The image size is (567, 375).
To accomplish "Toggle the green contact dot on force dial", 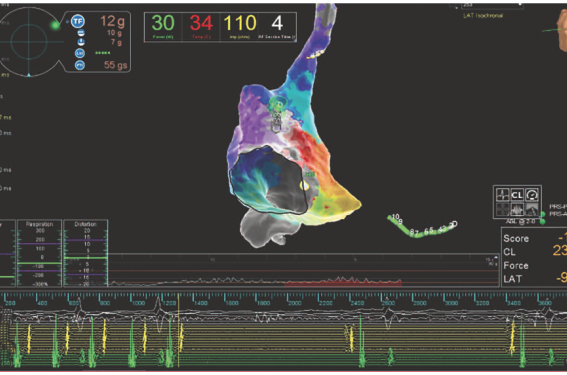I will [55, 25].
